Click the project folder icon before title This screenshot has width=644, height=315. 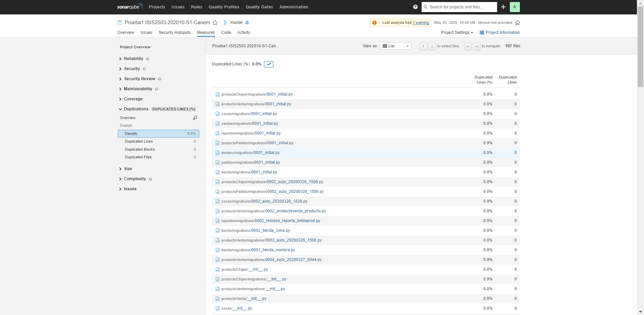click(x=120, y=22)
